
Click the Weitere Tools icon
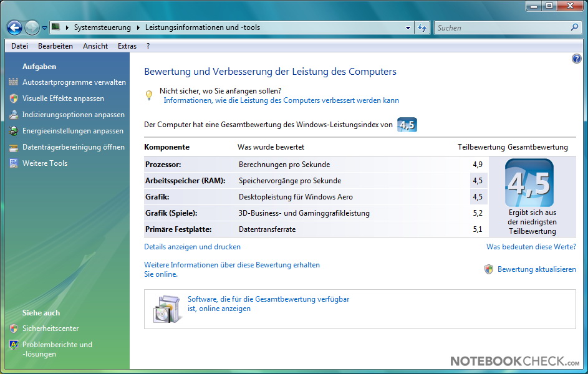point(14,163)
